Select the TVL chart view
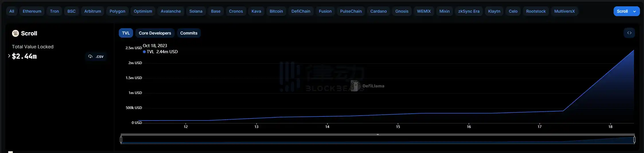644x153 pixels. pyautogui.click(x=126, y=33)
